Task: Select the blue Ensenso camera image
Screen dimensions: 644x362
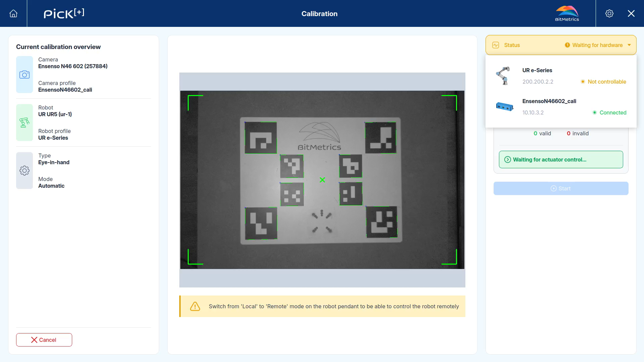Action: (505, 107)
